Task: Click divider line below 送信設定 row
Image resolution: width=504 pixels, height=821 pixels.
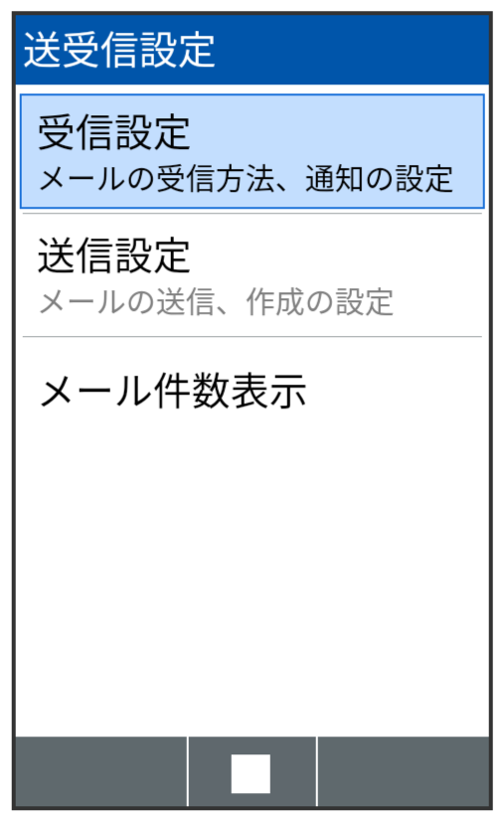Action: pyautogui.click(x=252, y=337)
